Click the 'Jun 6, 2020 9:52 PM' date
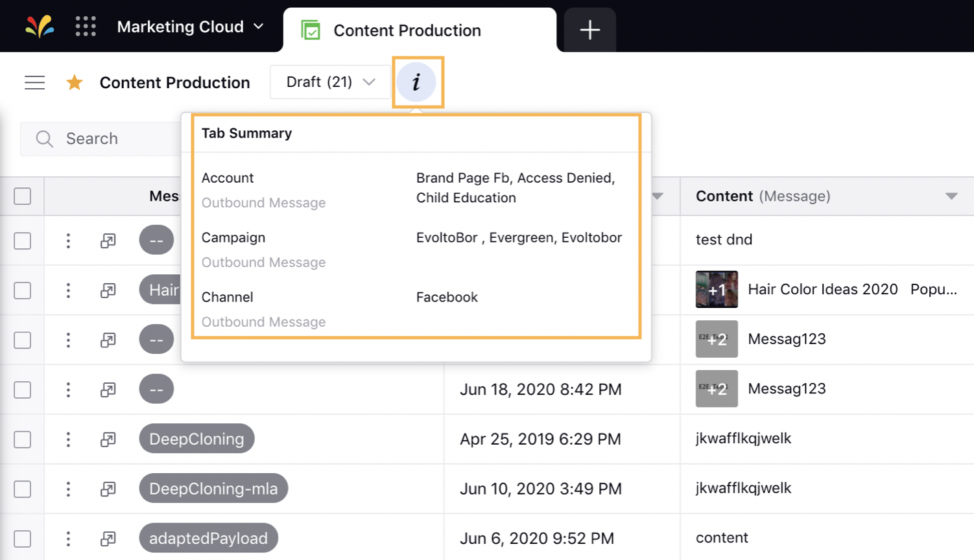This screenshot has height=560, width=974. point(536,538)
